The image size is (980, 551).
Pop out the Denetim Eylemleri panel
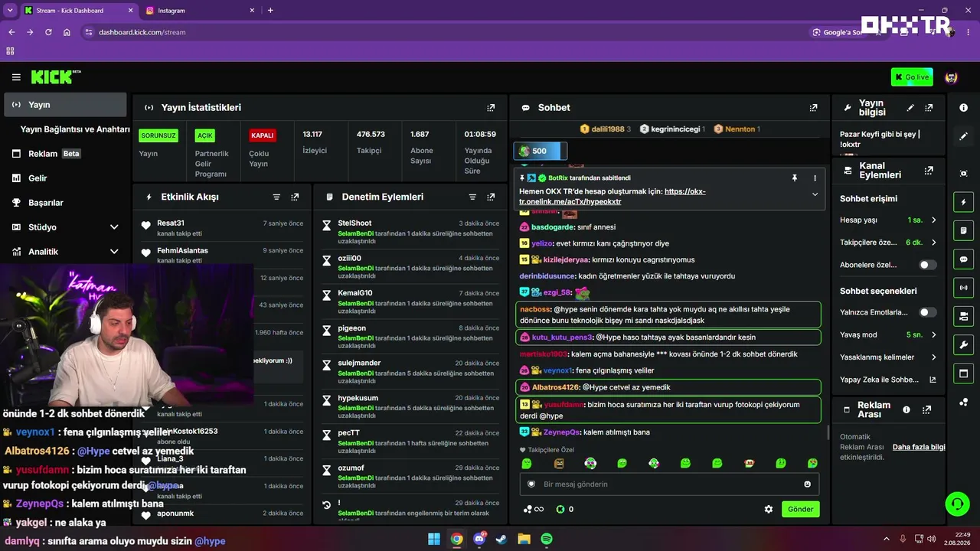(x=491, y=197)
